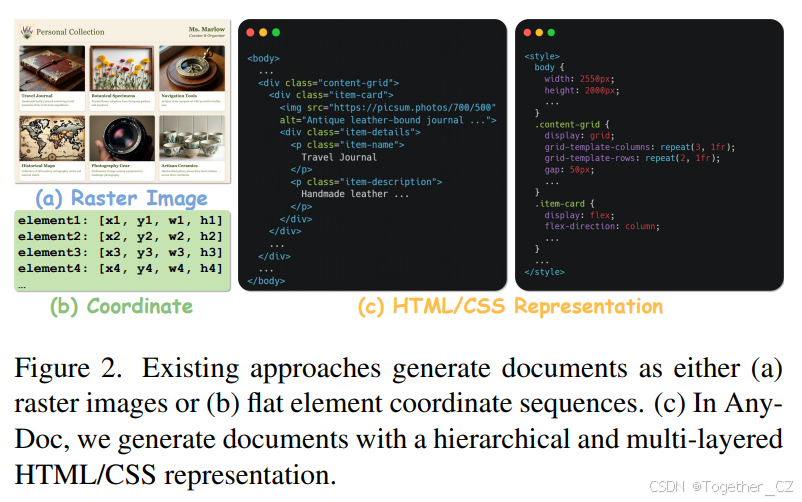Image resolution: width=802 pixels, height=502 pixels.
Task: Click the '(c) HTML/CSS Representation' label
Action: [x=510, y=306]
